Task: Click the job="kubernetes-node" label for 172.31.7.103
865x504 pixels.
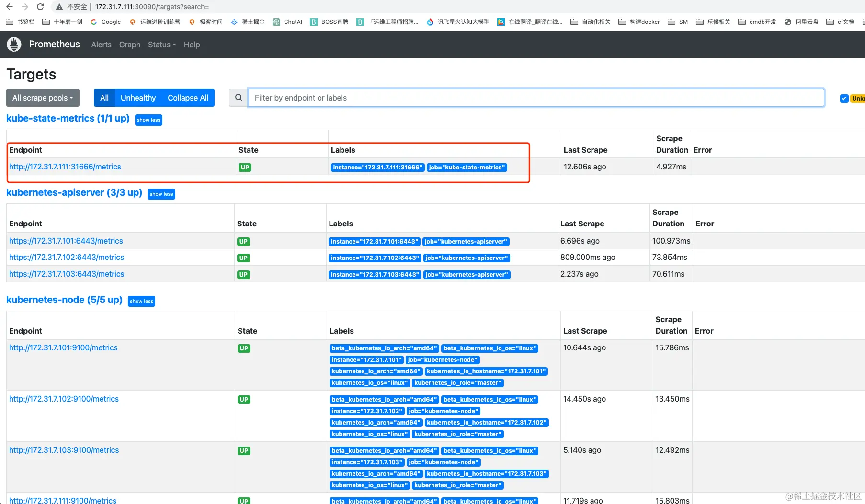Action: click(444, 462)
